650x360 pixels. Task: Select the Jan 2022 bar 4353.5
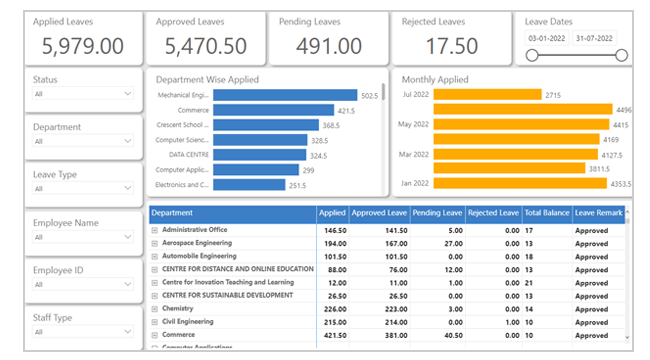click(520, 183)
